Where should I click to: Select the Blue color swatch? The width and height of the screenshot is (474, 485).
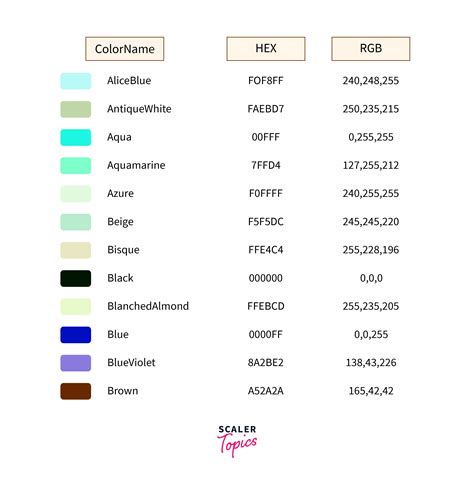pos(76,335)
